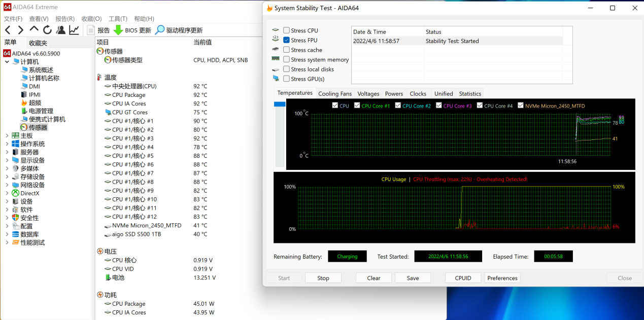Expand the 显示设备 display node

pyautogui.click(x=7, y=160)
